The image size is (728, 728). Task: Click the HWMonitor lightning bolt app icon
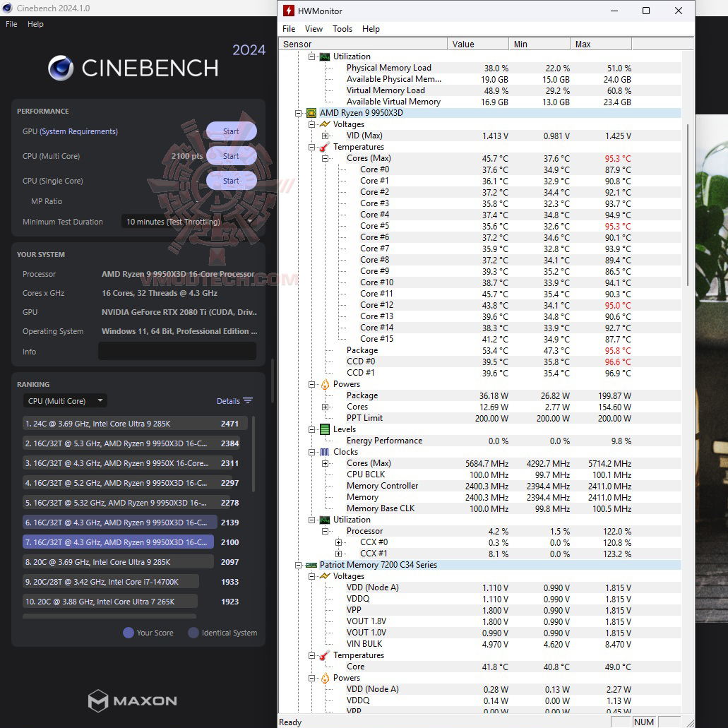click(288, 11)
